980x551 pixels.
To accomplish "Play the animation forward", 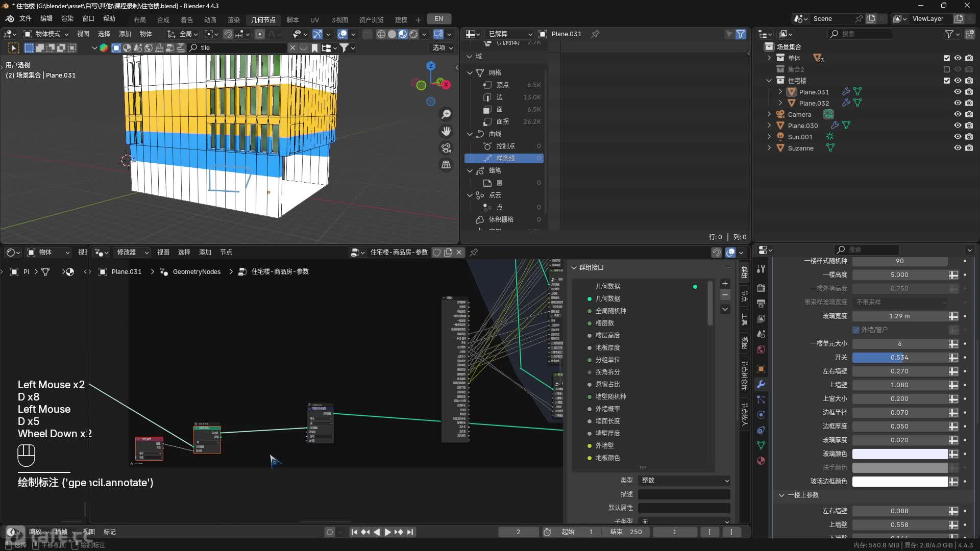I will tap(387, 532).
